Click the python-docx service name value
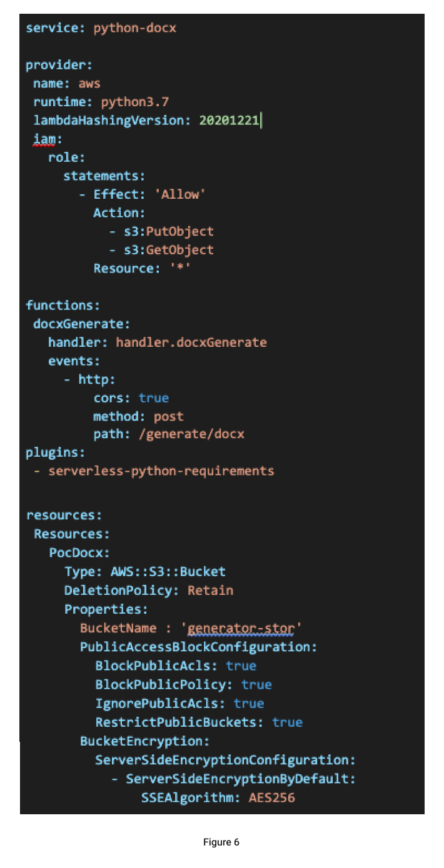 click(134, 28)
